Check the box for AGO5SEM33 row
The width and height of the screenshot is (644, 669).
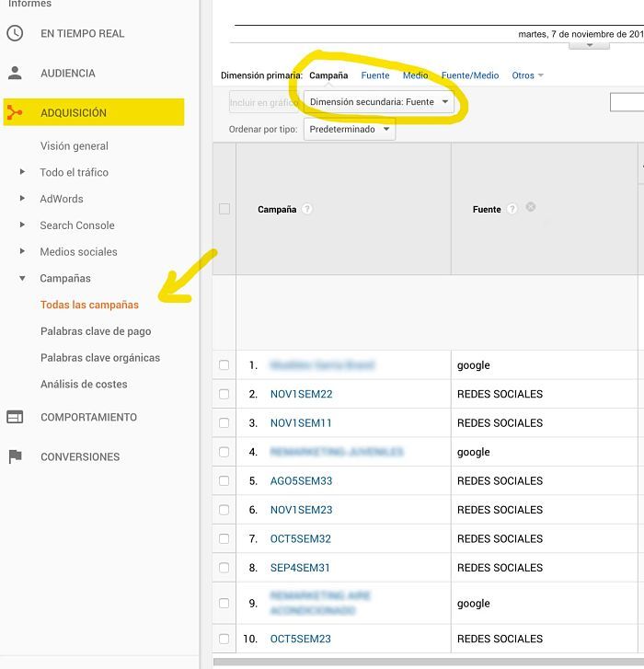224,481
